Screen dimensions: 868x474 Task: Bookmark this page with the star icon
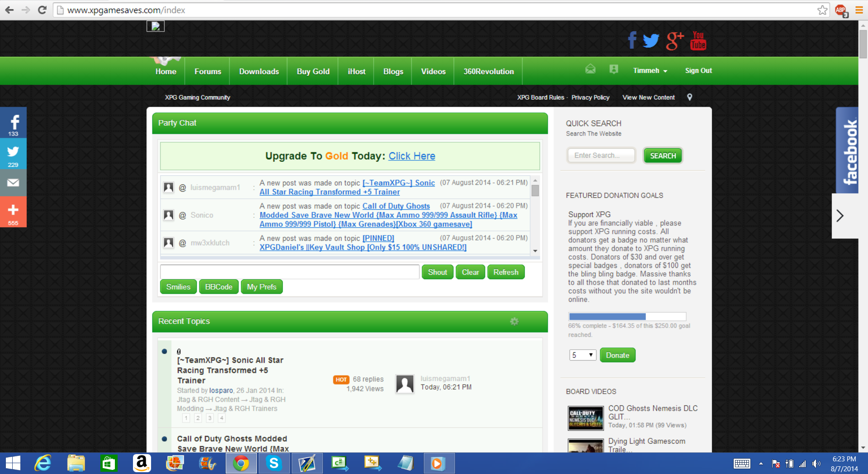tap(822, 10)
